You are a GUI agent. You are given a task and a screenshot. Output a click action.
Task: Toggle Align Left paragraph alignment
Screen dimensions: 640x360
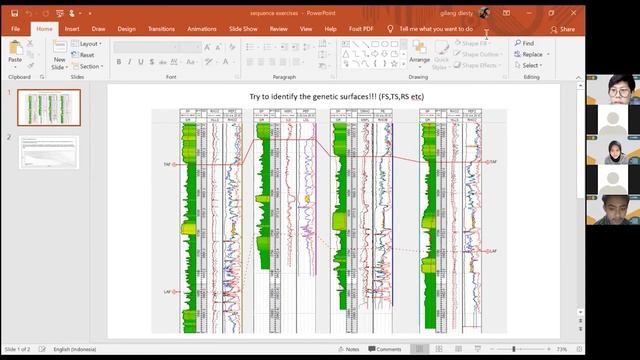(250, 62)
